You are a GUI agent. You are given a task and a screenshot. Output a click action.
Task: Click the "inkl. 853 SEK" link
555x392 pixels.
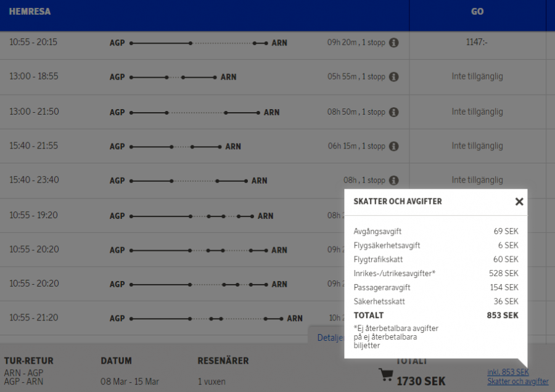(508, 372)
